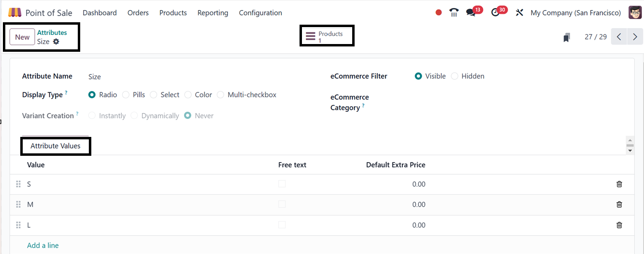This screenshot has width=644, height=254.
Task: Toggle Free text checkbox for M
Action: click(282, 205)
